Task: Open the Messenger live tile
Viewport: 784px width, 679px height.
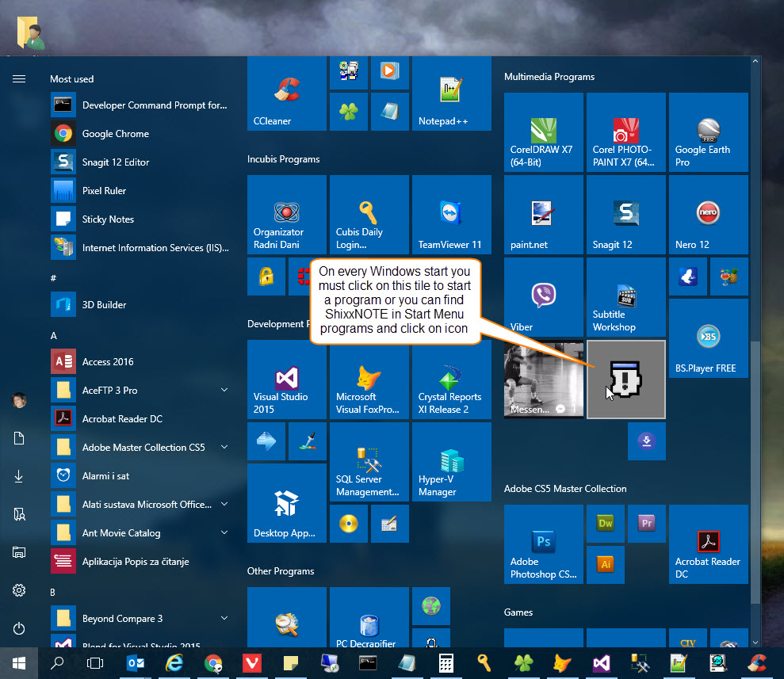Action: click(x=544, y=380)
